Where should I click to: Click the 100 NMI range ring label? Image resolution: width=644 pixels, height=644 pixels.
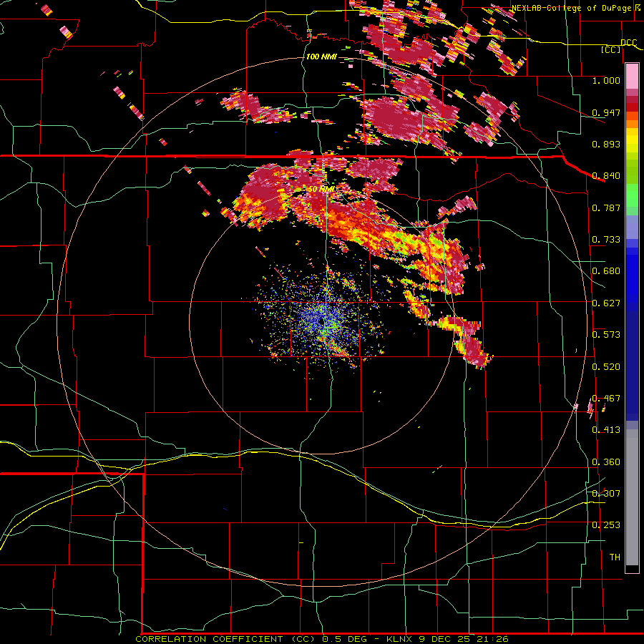(x=321, y=57)
